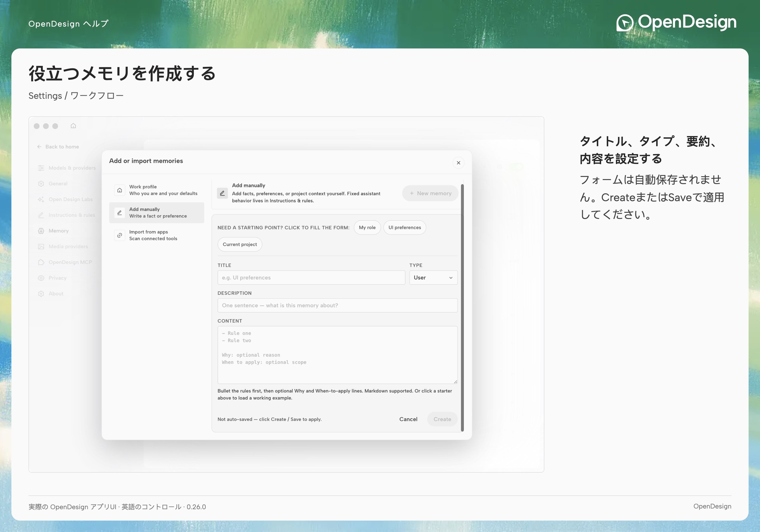Click the Memory brain icon
This screenshot has width=760, height=532.
coord(41,231)
